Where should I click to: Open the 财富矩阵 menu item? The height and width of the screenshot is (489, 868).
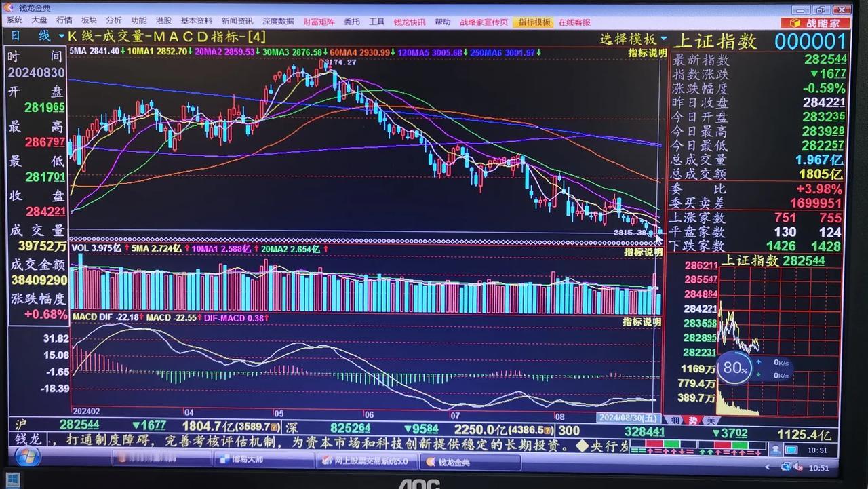[x=319, y=22]
